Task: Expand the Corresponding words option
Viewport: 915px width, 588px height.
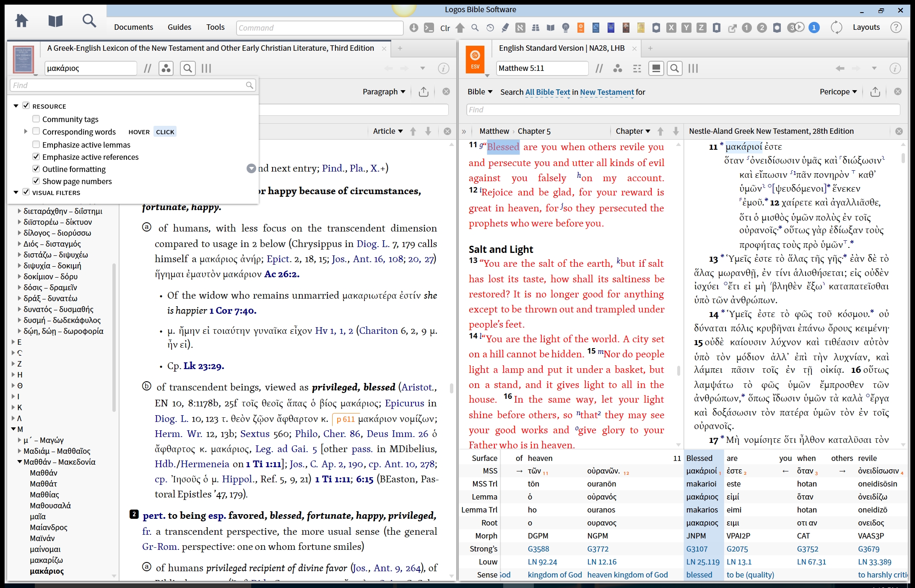Action: pyautogui.click(x=26, y=132)
